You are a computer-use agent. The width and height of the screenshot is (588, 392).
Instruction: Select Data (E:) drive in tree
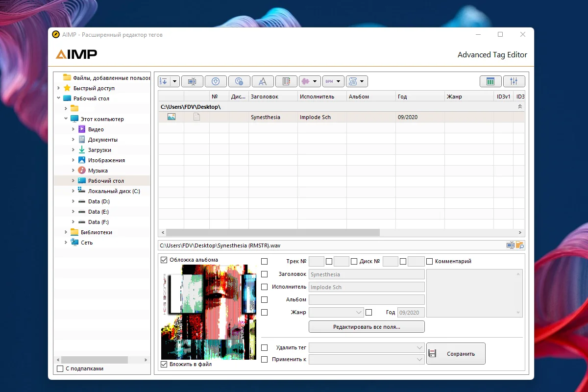point(98,212)
